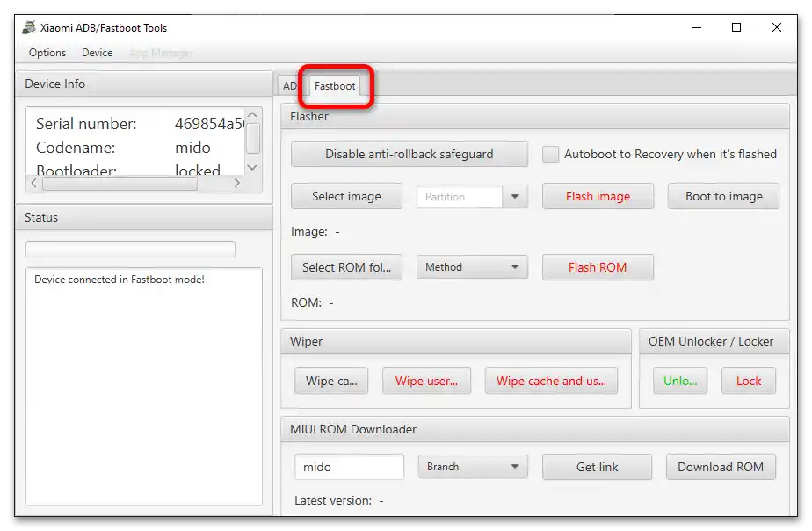The image size is (812, 531).
Task: Click the Flasher panel header
Action: point(535,116)
